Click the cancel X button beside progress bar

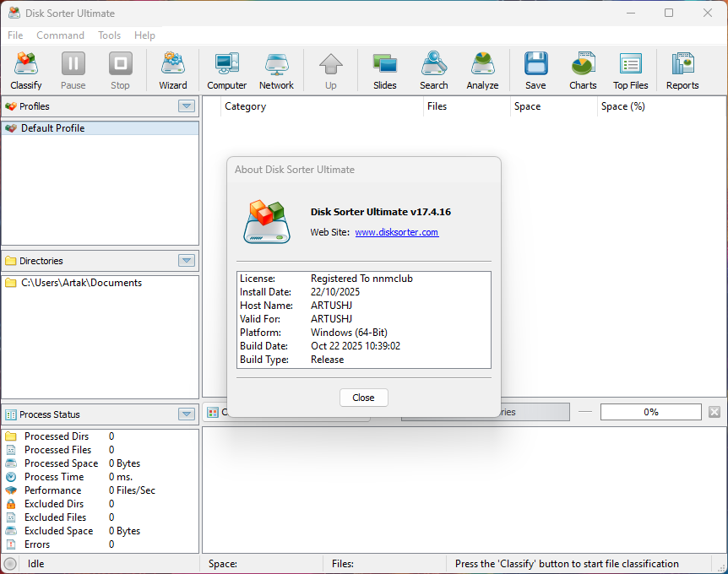[x=714, y=412]
